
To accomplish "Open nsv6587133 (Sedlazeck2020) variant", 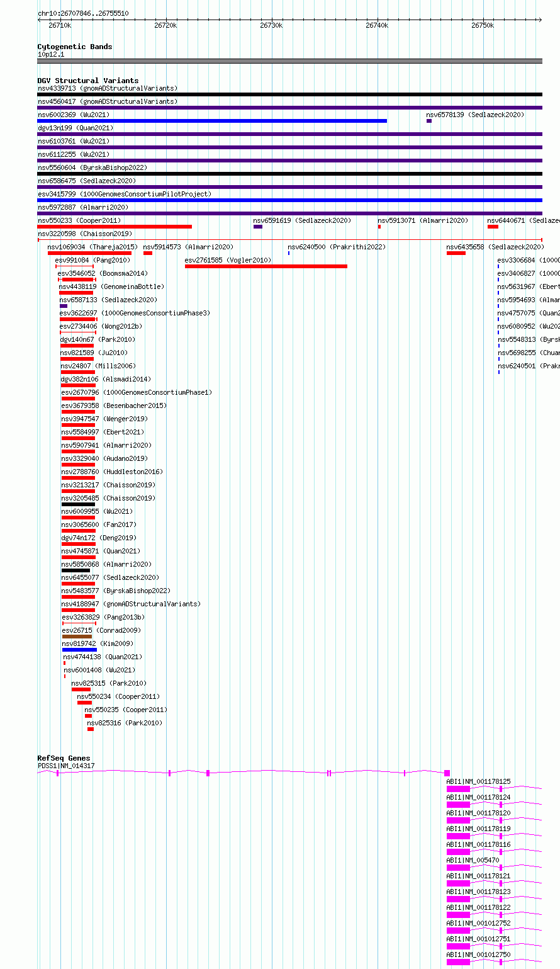I will pyautogui.click(x=108, y=300).
